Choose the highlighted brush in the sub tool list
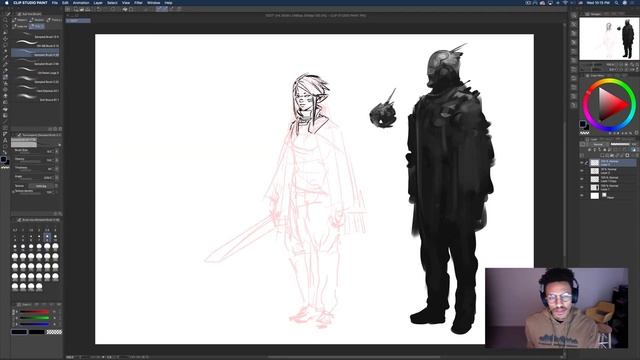 click(35, 53)
